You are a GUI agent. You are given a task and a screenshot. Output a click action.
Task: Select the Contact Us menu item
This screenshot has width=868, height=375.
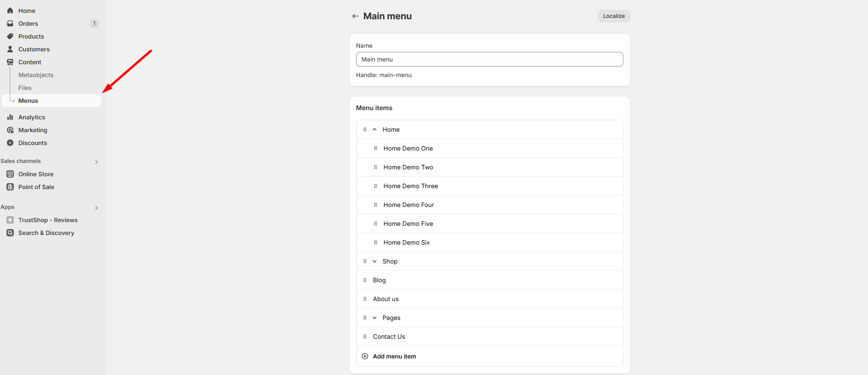point(489,336)
